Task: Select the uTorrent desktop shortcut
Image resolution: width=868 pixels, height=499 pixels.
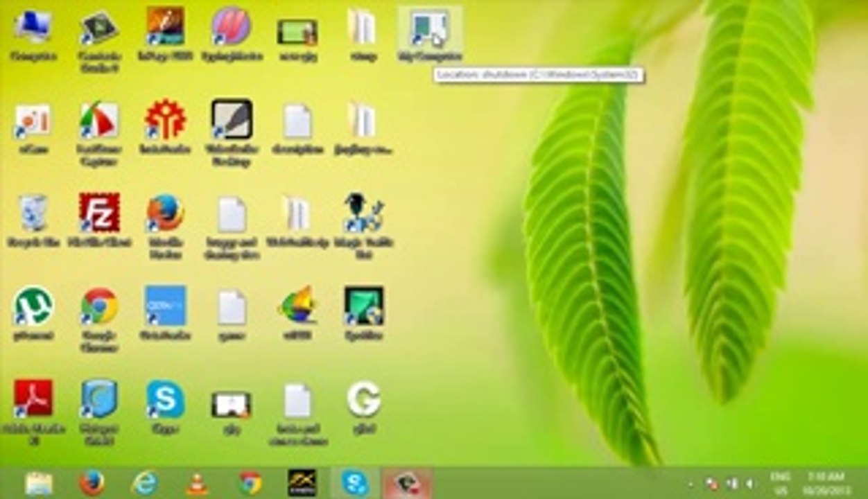Action: [33, 306]
